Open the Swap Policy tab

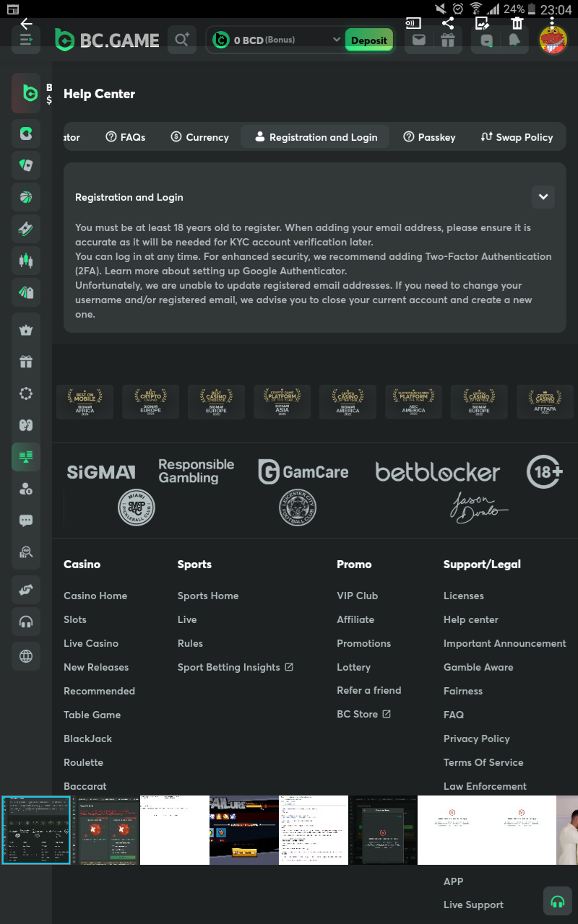click(517, 137)
